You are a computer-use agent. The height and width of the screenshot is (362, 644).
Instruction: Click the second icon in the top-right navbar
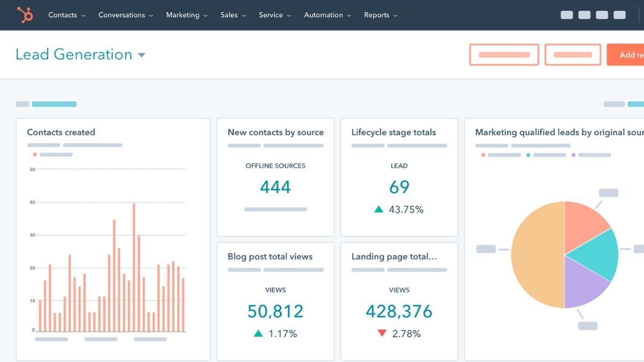584,14
